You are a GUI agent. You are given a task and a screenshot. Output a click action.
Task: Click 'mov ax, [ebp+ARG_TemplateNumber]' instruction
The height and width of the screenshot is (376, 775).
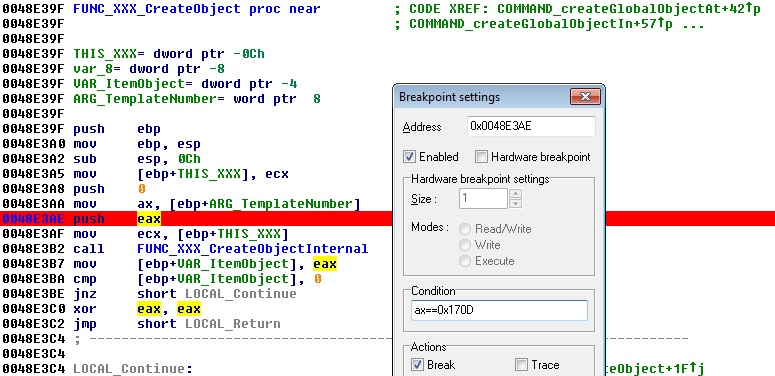(x=217, y=204)
